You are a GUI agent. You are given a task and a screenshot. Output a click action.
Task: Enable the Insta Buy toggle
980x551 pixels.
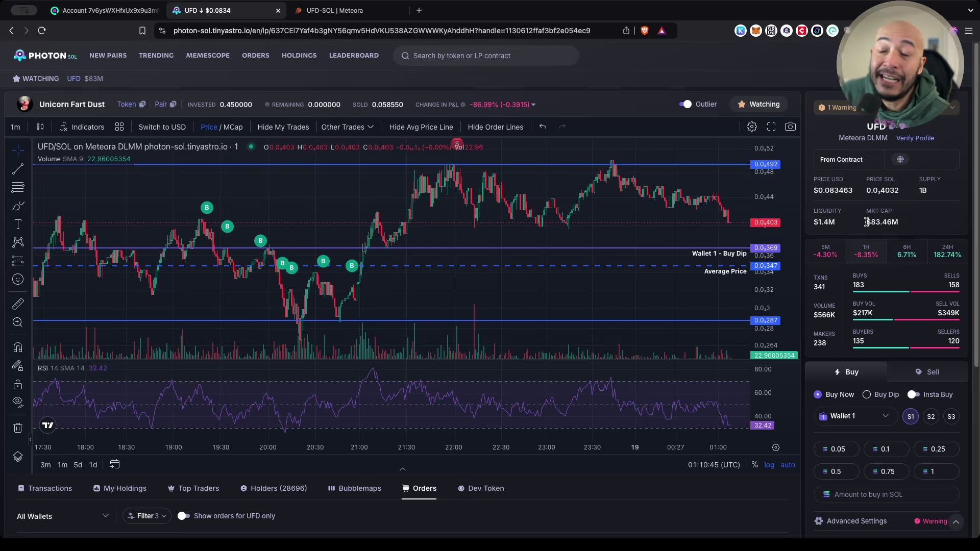(x=914, y=394)
